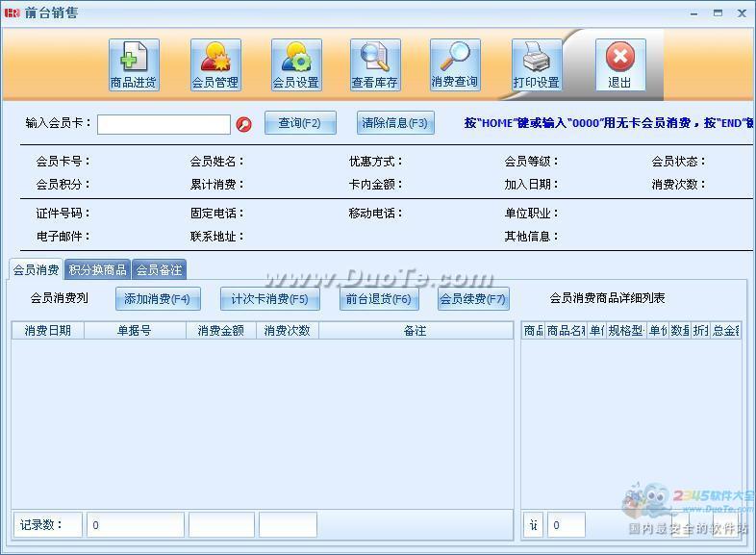Open the 会员备注 tab
756x555 pixels.
click(159, 270)
